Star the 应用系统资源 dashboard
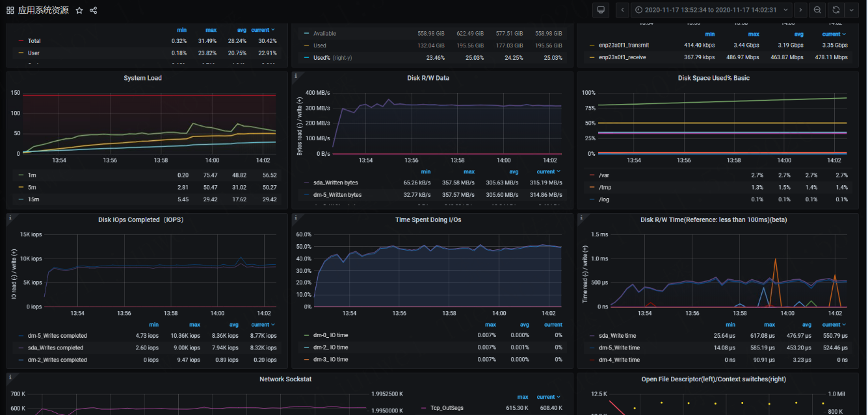This screenshot has height=415, width=868. [x=79, y=10]
